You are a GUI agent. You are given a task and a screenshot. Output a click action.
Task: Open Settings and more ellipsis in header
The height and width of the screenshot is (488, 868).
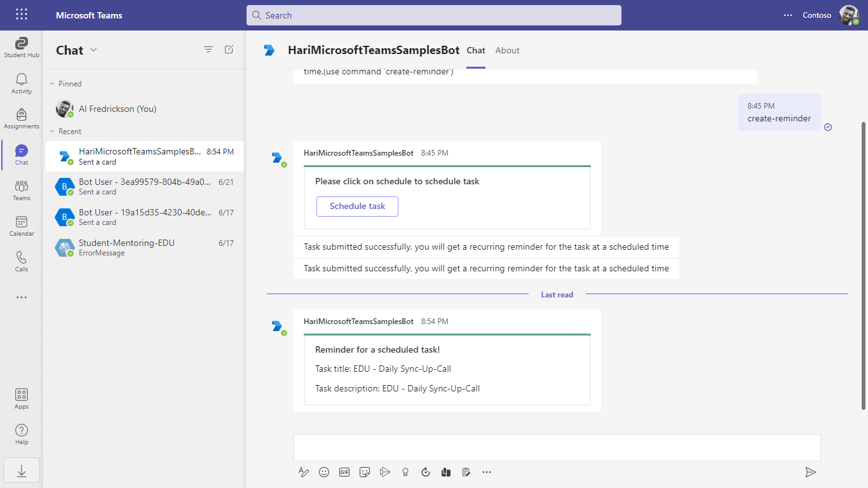pos(788,15)
